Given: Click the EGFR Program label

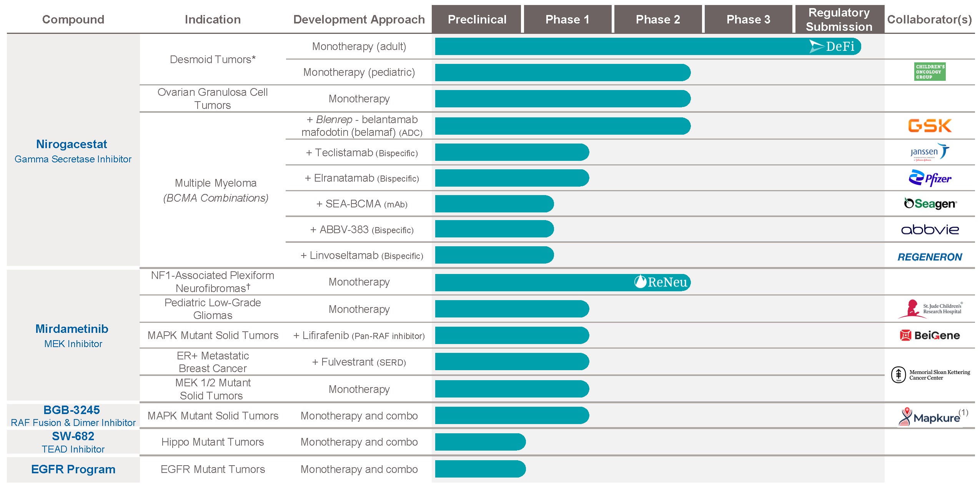Looking at the screenshot, I should (x=73, y=469).
